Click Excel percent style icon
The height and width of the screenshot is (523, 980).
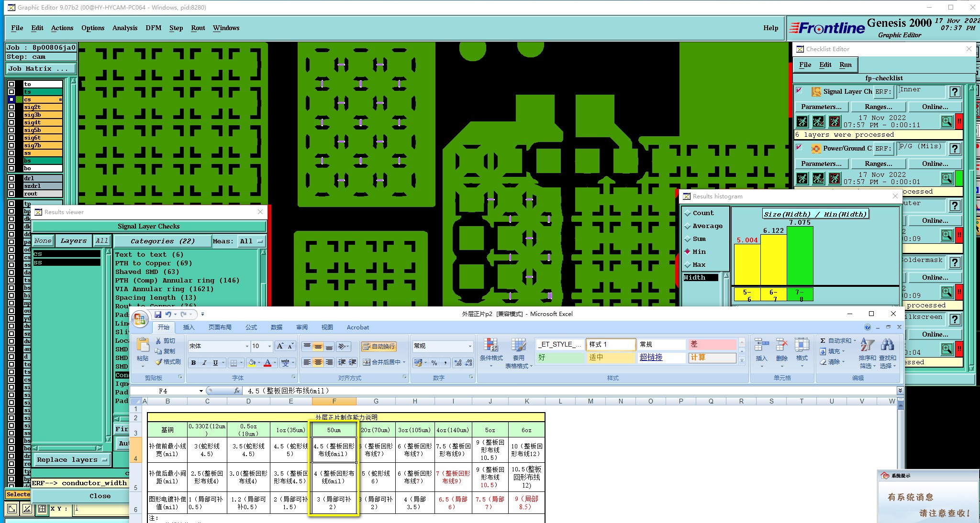click(x=434, y=363)
